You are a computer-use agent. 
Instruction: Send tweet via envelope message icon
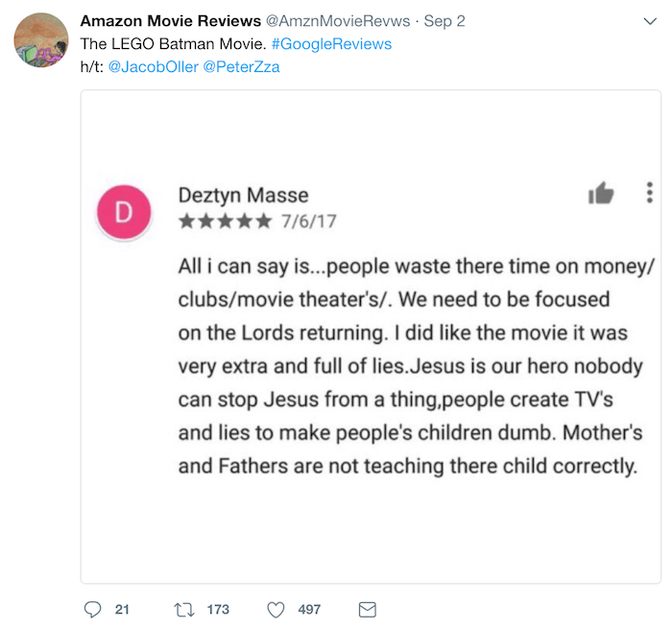pos(366,609)
